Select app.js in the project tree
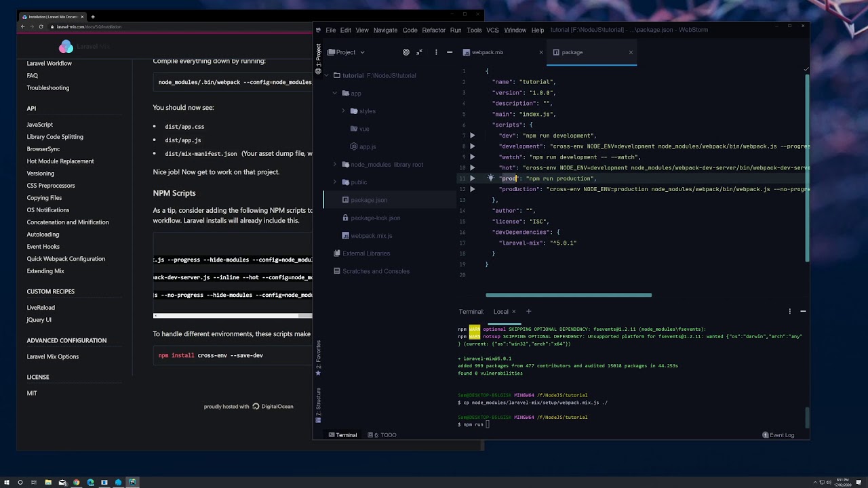868x488 pixels. coord(363,146)
